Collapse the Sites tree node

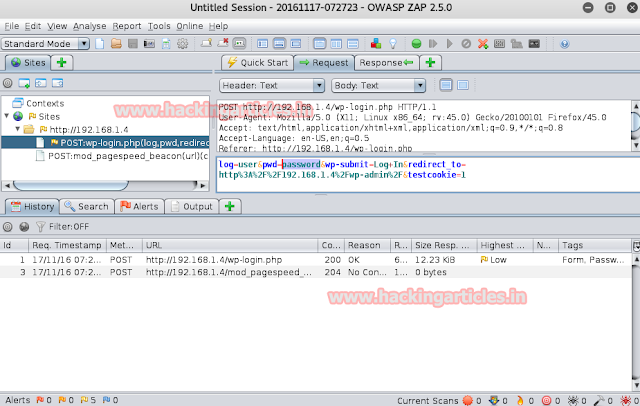click(x=7, y=116)
